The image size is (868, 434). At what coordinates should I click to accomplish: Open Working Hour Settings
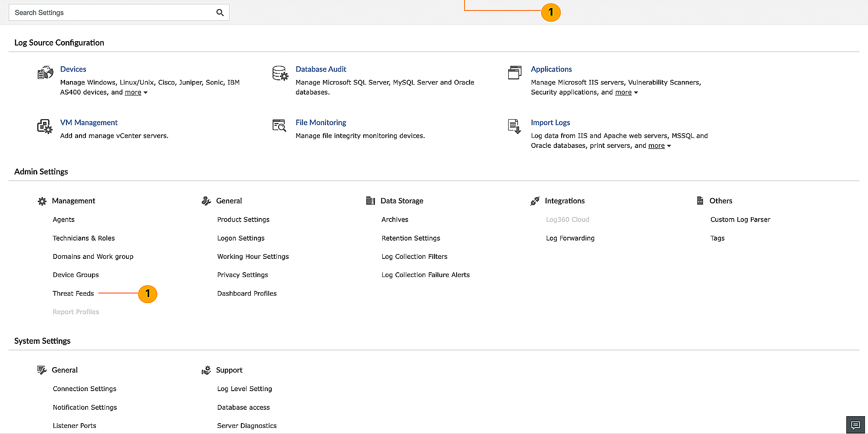point(253,257)
